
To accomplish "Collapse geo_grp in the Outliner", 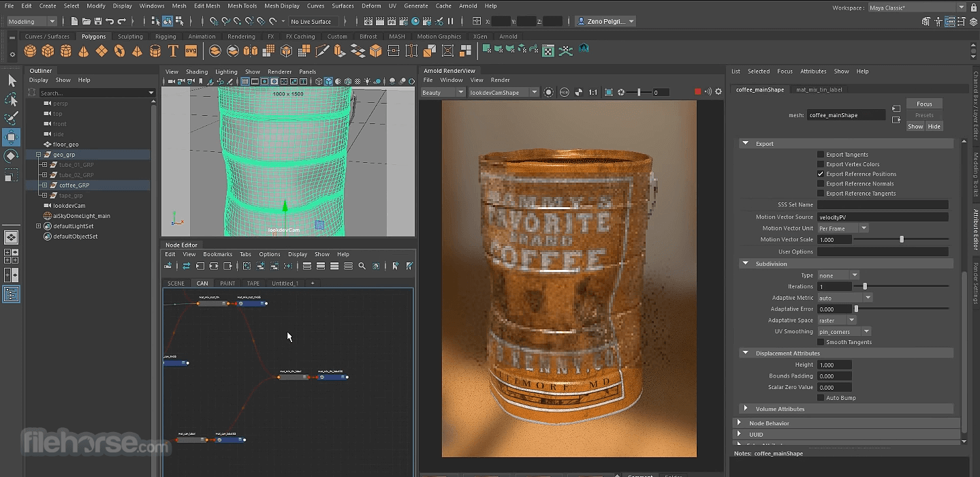I will coord(39,155).
